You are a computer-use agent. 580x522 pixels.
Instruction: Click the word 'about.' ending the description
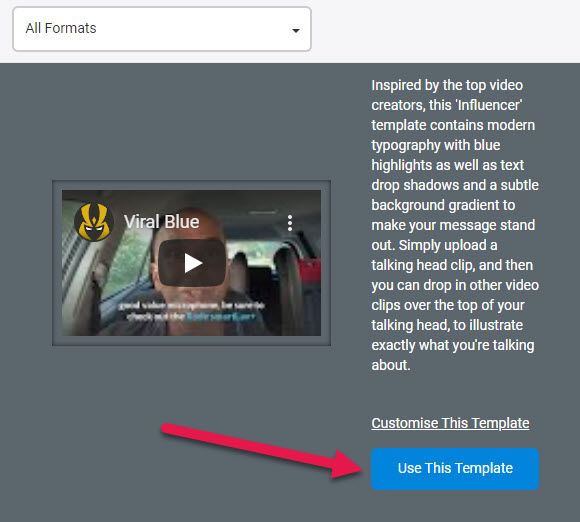click(391, 365)
